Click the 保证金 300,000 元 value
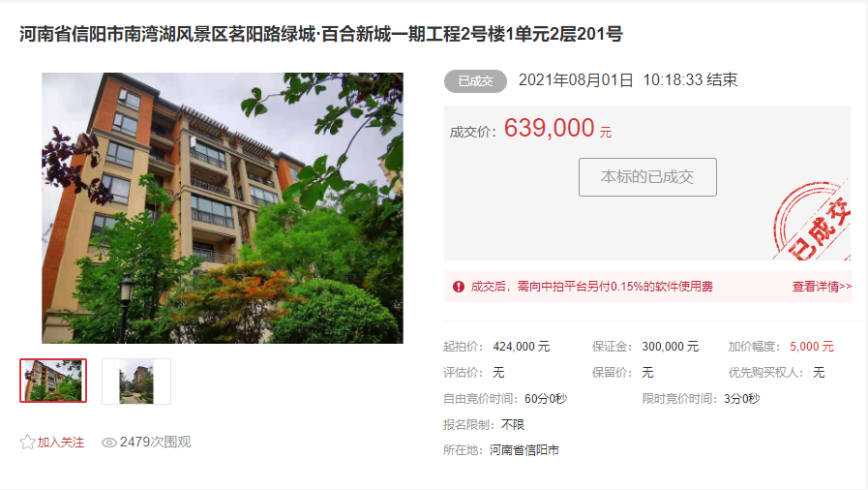This screenshot has width=868, height=490. (x=670, y=347)
